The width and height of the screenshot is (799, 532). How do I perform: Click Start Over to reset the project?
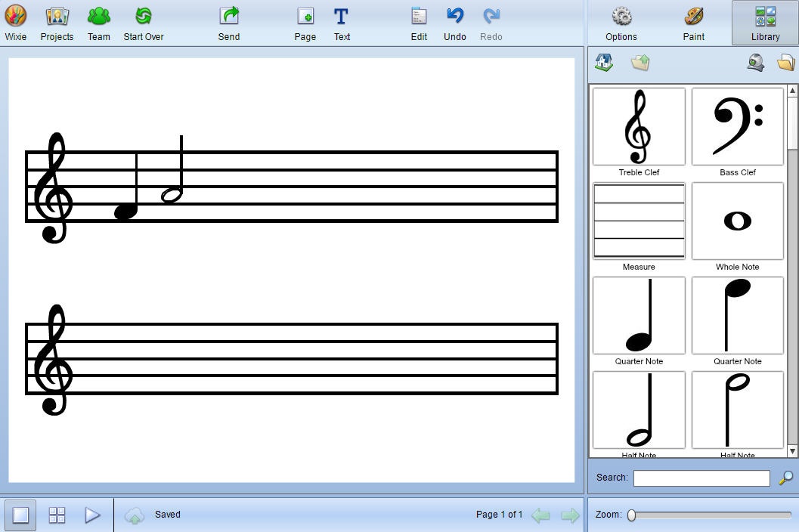click(143, 21)
